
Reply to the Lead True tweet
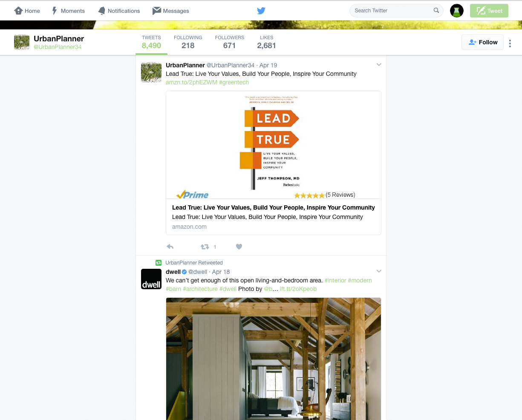[x=170, y=247]
